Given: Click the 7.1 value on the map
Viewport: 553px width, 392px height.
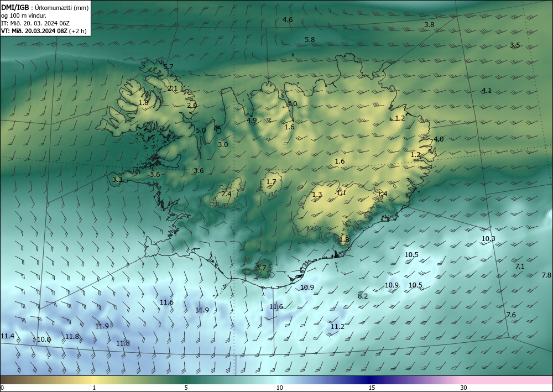Looking at the screenshot, I should [520, 266].
